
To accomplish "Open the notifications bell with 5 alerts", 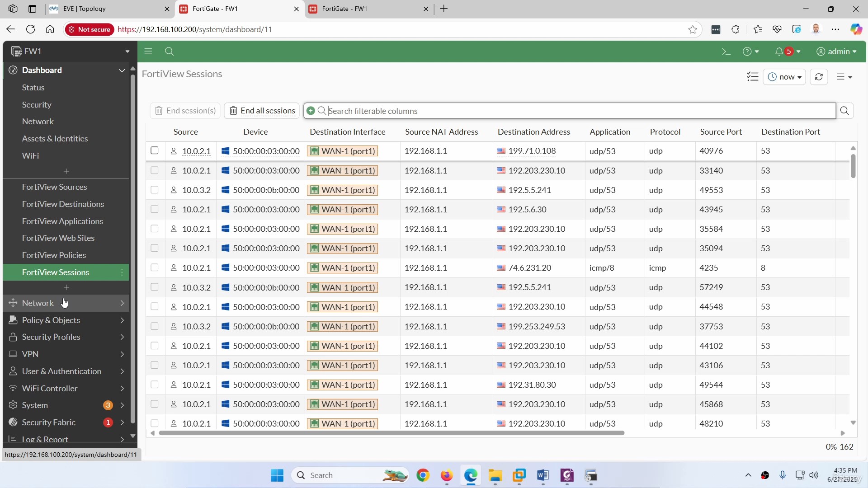I will tap(788, 52).
